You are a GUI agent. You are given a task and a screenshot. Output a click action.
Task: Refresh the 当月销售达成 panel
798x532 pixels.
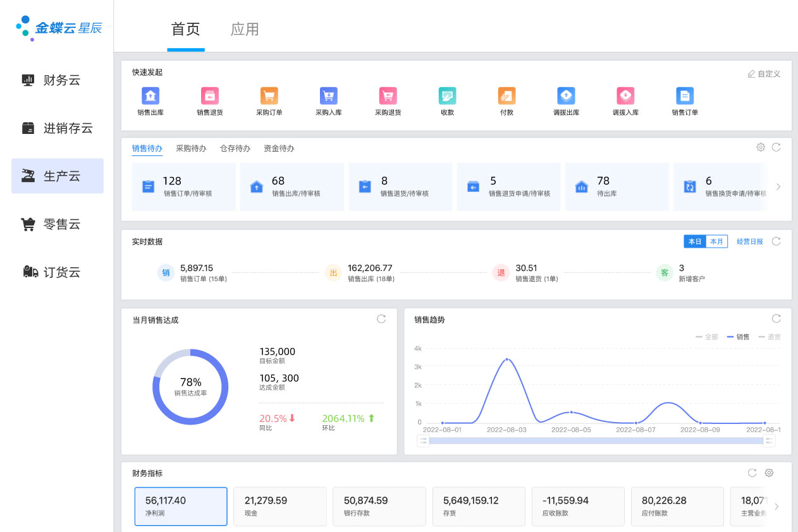tap(381, 319)
